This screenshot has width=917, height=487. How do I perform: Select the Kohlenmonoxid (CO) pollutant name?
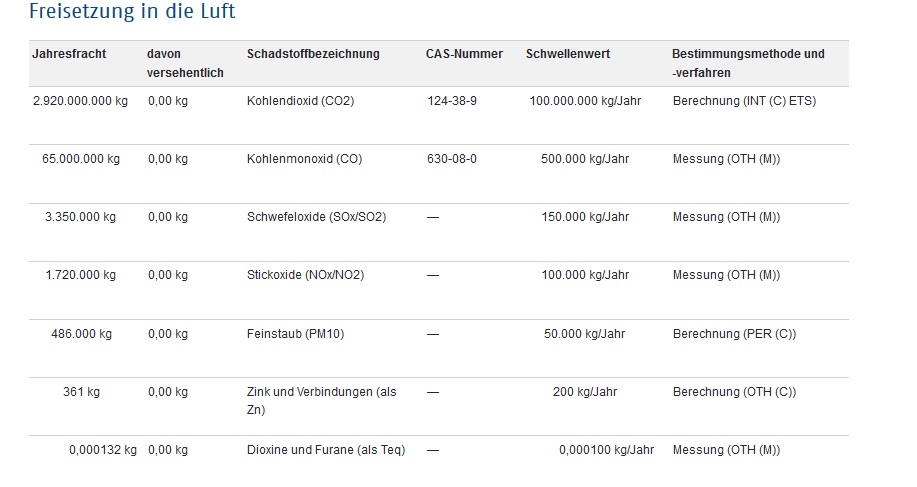(x=304, y=158)
